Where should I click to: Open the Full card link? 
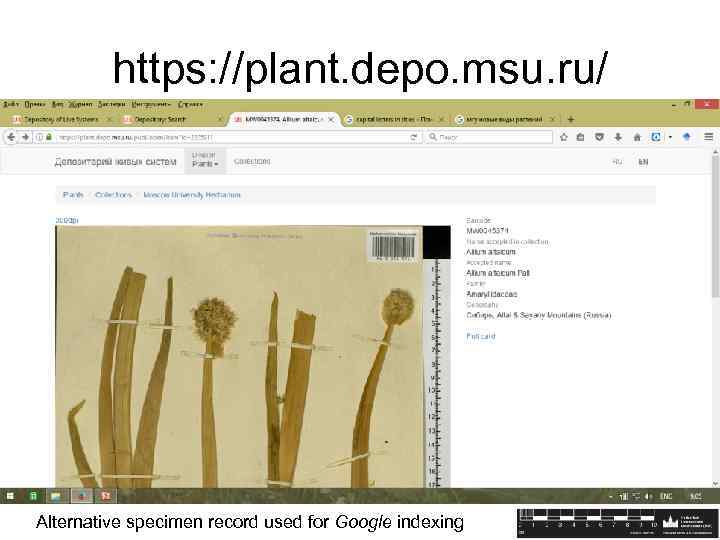pyautogui.click(x=481, y=336)
